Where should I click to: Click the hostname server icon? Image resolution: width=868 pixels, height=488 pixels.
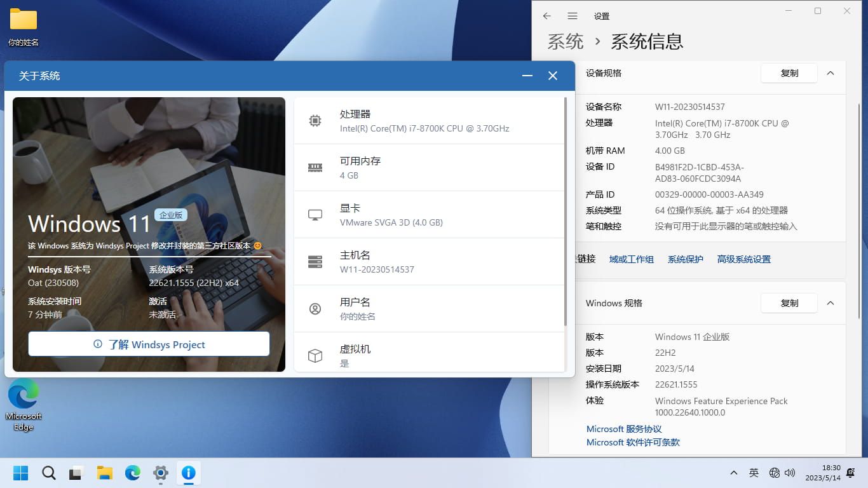315,262
